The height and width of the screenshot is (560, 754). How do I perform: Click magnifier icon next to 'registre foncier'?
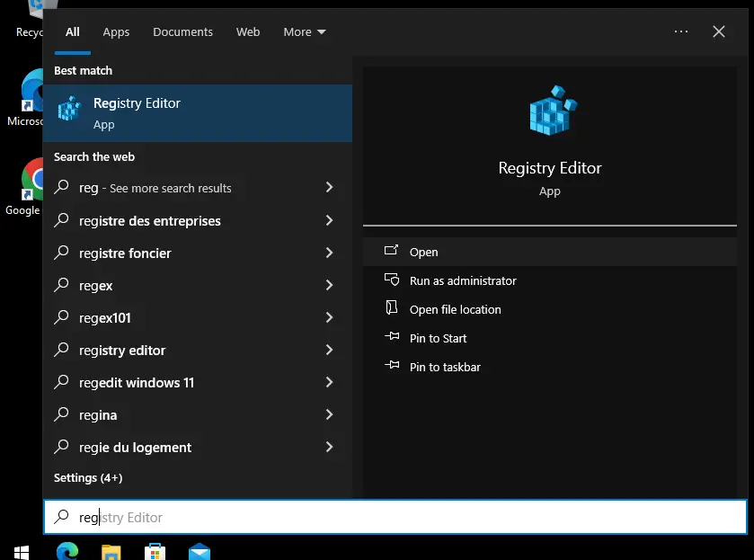coord(61,252)
